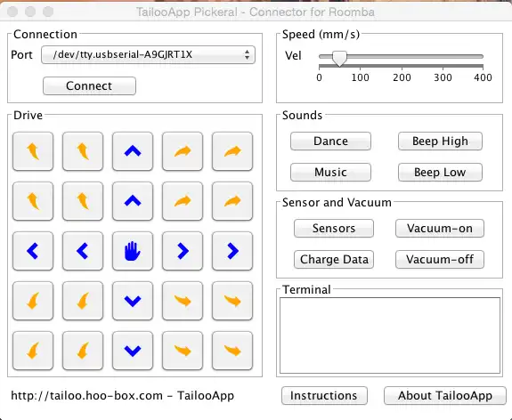Click bottom-row fourth-column orange backward-right arrow
Screen dimensions: 512x420
pyautogui.click(x=183, y=351)
